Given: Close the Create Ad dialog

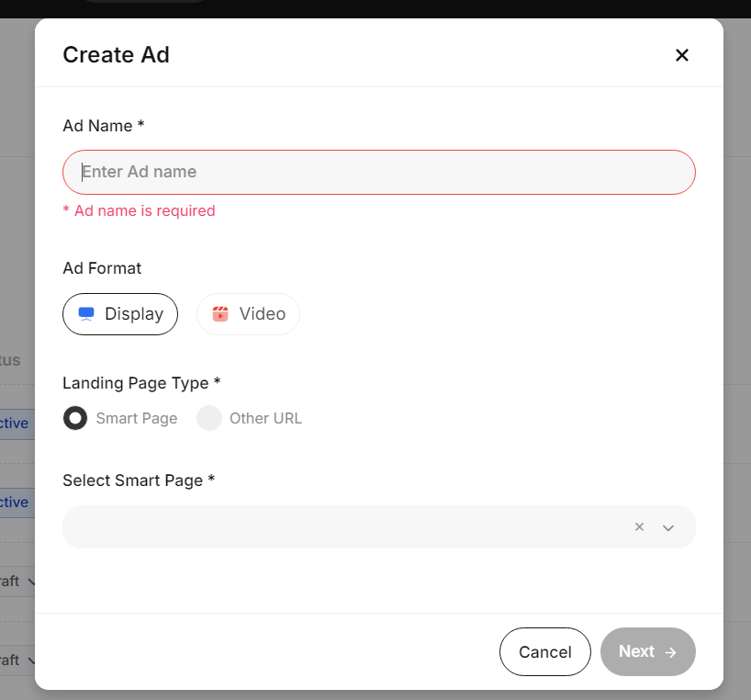Looking at the screenshot, I should click(x=681, y=55).
